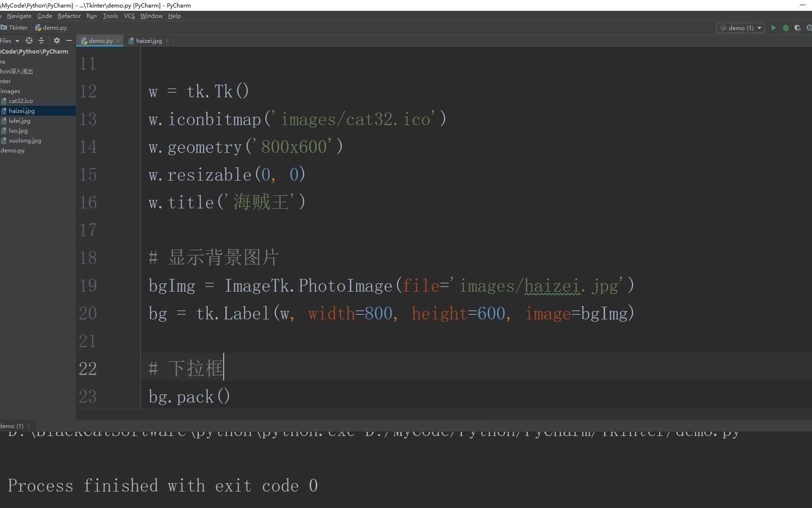This screenshot has width=812, height=508.
Task: Open the Files view dropdown in project panel
Action: tap(10, 40)
